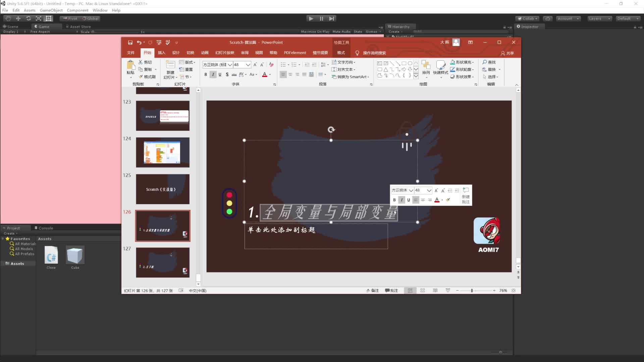Screen dimensions: 644x362
Task: Insert triangle shape from shapes gallery
Action: coord(386,69)
